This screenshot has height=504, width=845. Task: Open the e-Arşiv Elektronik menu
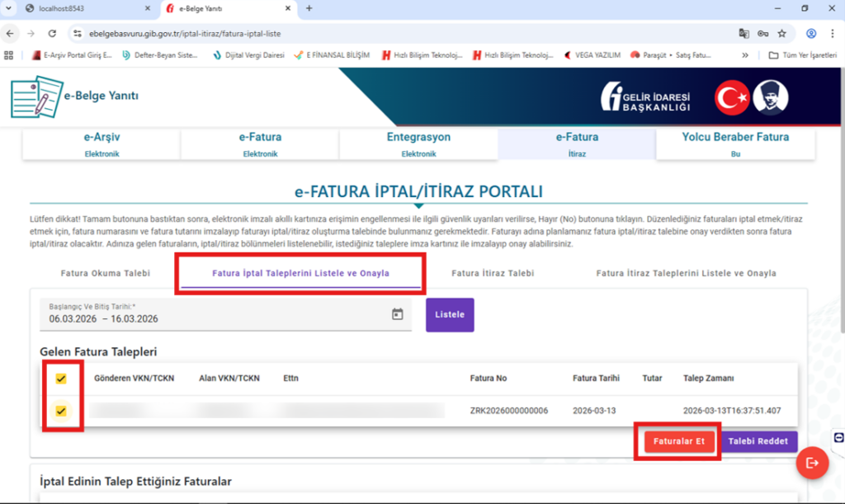pyautogui.click(x=101, y=144)
